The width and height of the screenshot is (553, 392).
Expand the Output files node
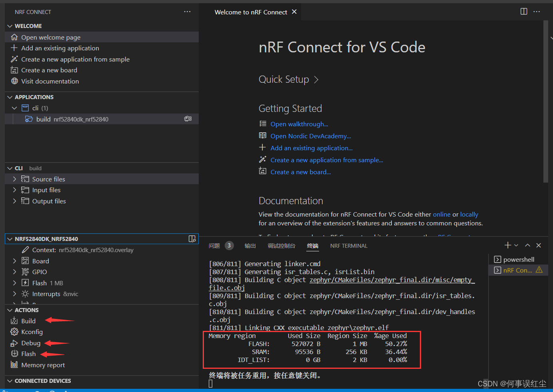(14, 201)
